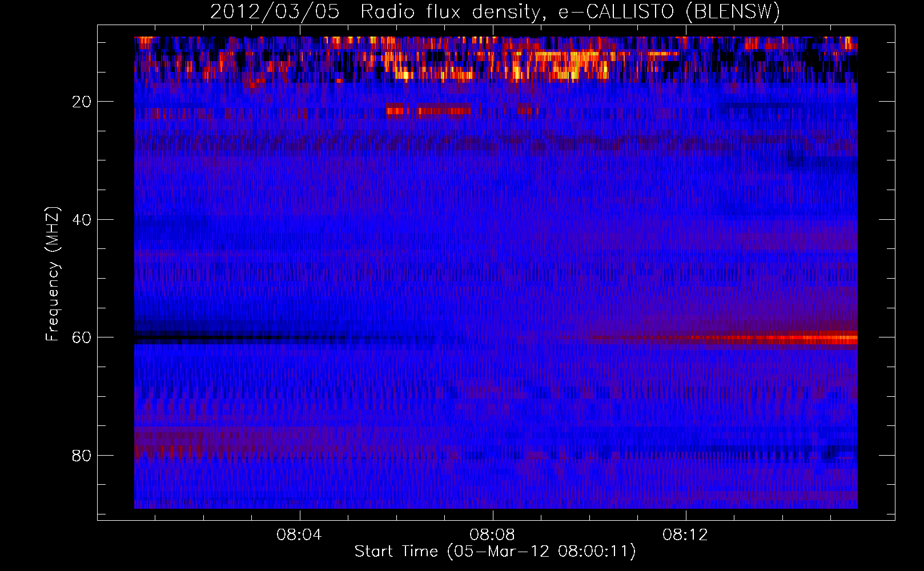Image resolution: width=924 pixels, height=571 pixels.
Task: Click the "08:12" time tick label
Action: (x=685, y=535)
